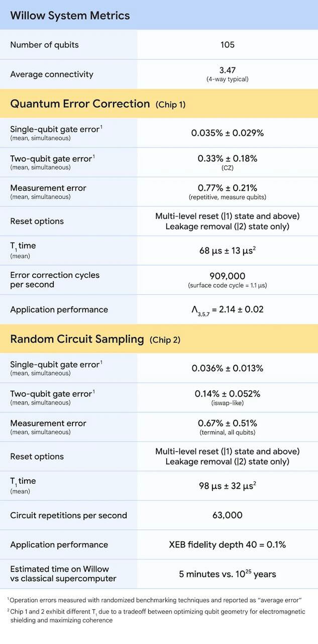Click the 63,000 repetitions value
The image size is (318, 644).
click(227, 515)
